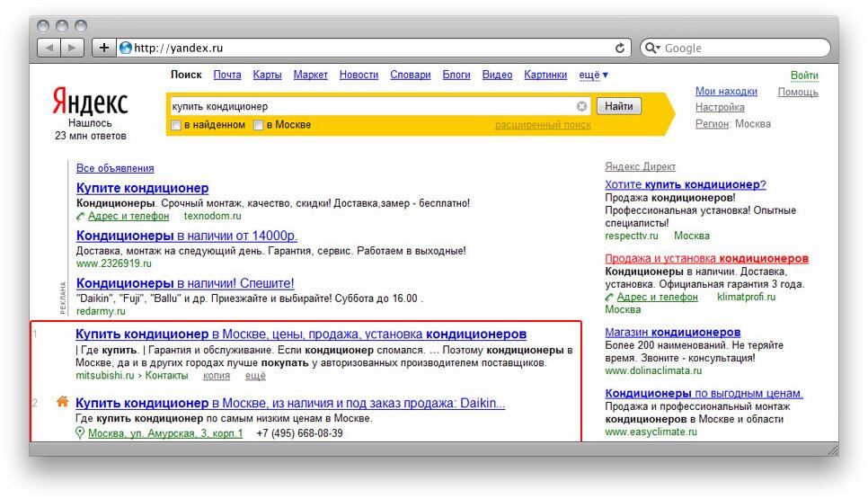
Task: Open 'Все объявления' link
Action: 115,168
